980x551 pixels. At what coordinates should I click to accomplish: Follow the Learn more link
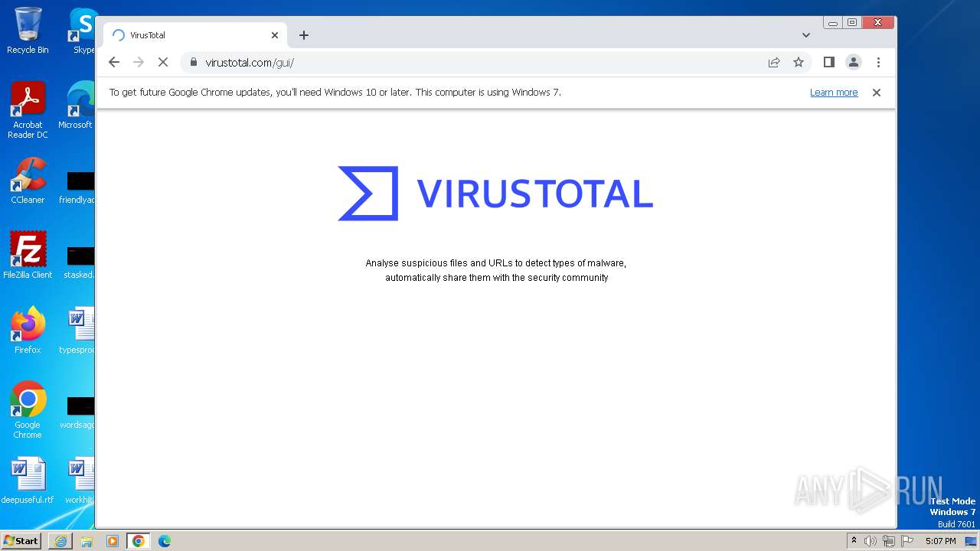[834, 93]
